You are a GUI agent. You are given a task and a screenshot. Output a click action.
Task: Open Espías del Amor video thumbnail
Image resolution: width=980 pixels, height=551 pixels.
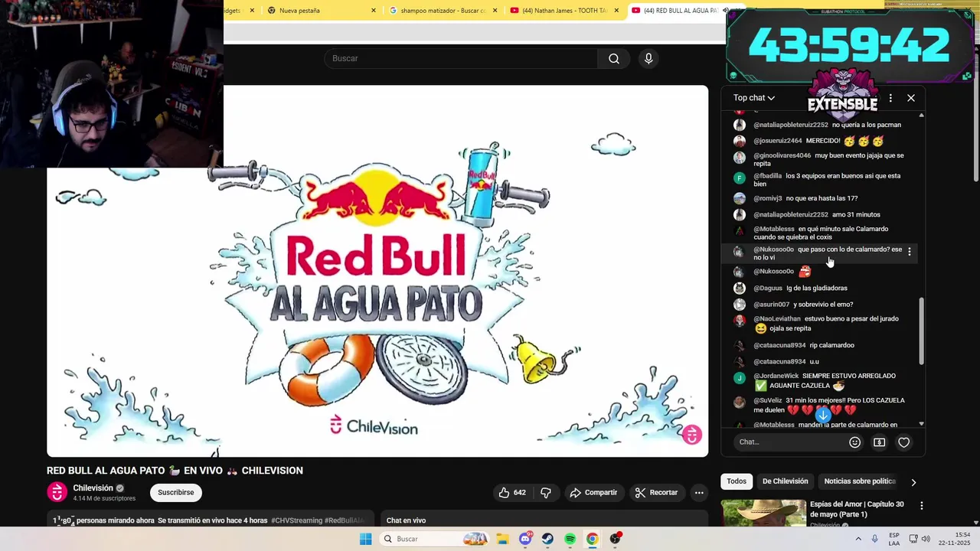click(x=763, y=513)
